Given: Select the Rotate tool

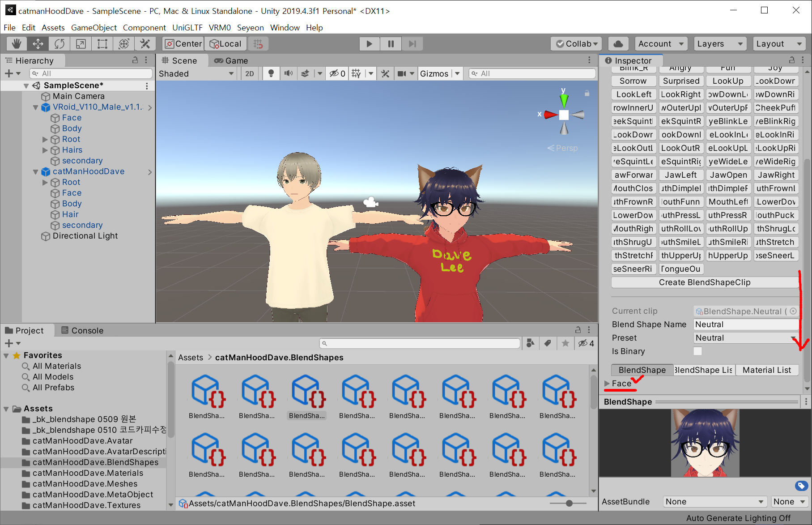Looking at the screenshot, I should coord(59,44).
